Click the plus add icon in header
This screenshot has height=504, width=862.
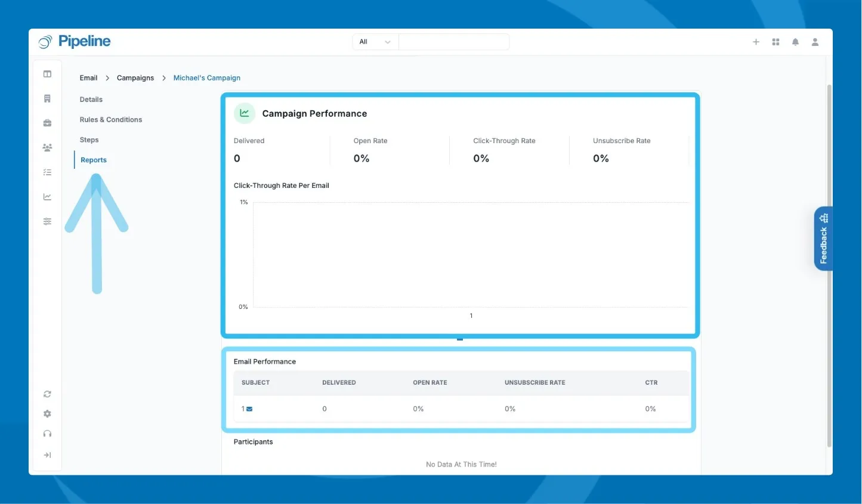click(756, 42)
